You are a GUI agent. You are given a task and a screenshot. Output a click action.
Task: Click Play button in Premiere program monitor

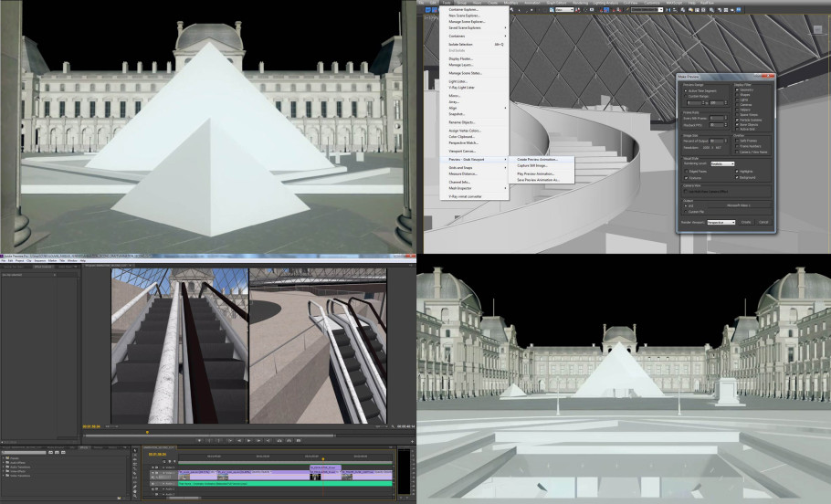(249, 440)
